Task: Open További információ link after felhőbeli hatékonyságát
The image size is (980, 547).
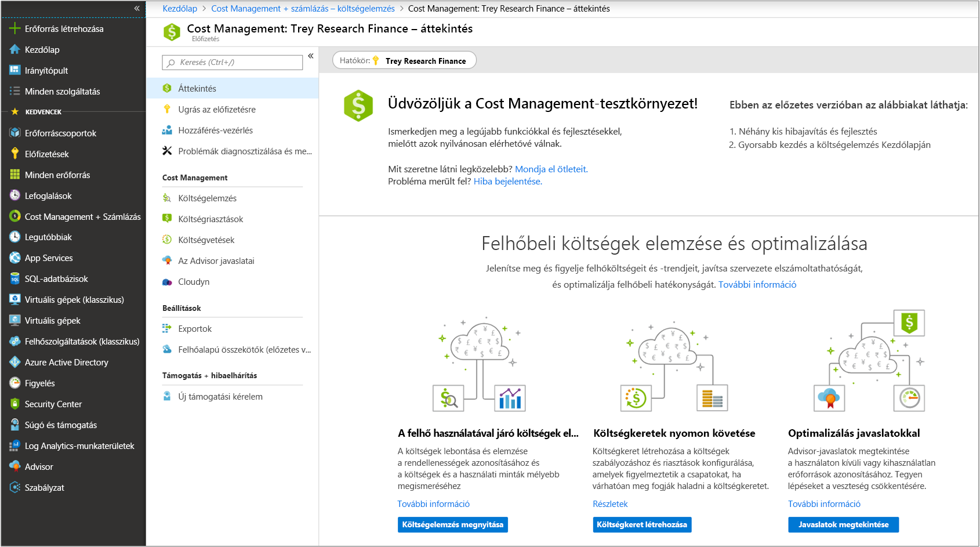Action: [x=757, y=285]
